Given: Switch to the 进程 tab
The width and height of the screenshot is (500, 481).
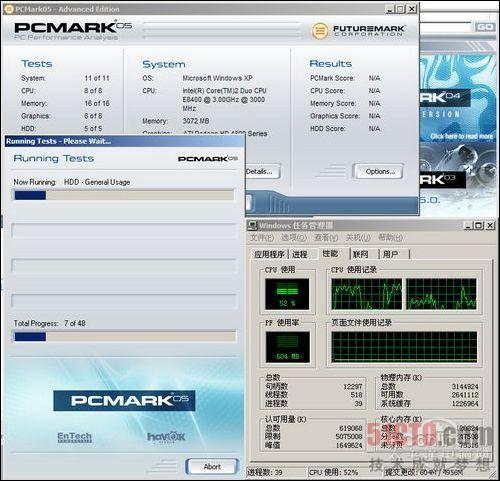Looking at the screenshot, I should [299, 254].
